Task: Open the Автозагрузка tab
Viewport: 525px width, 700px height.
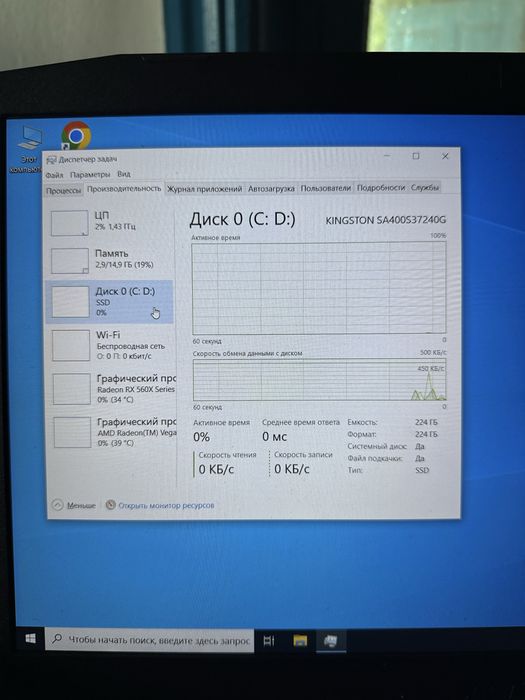Action: click(x=271, y=188)
